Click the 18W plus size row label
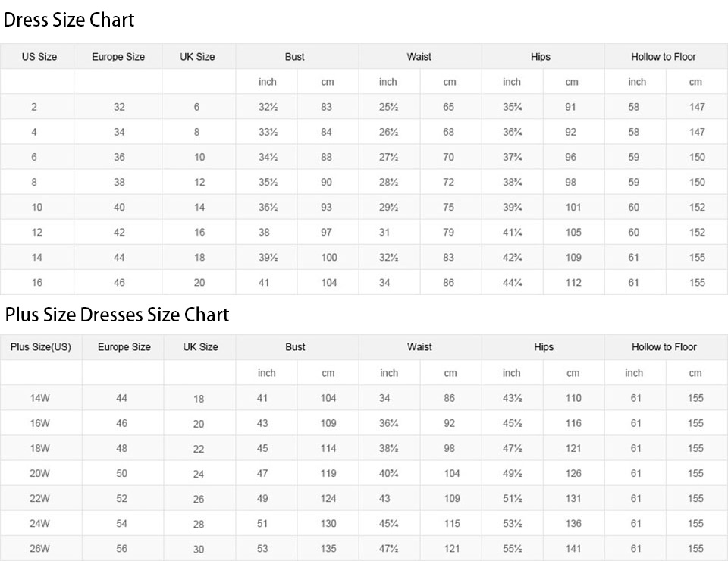This screenshot has height=561, width=728. tap(40, 448)
